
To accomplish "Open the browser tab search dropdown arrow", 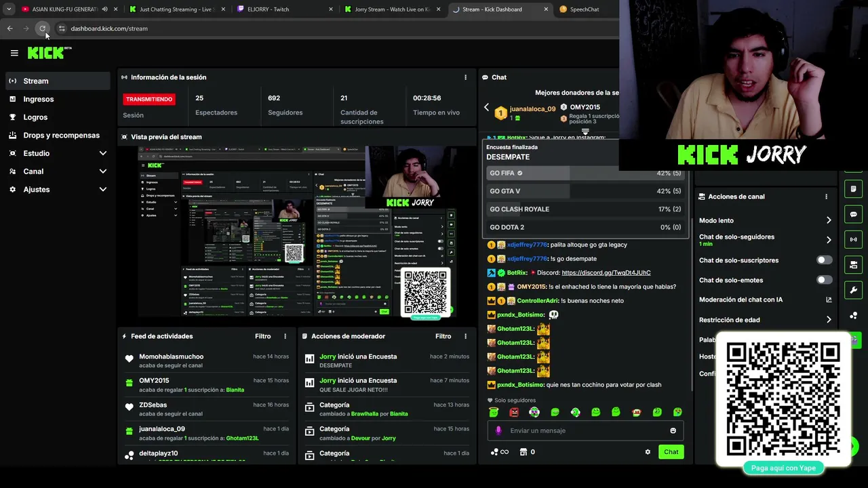I will (9, 9).
